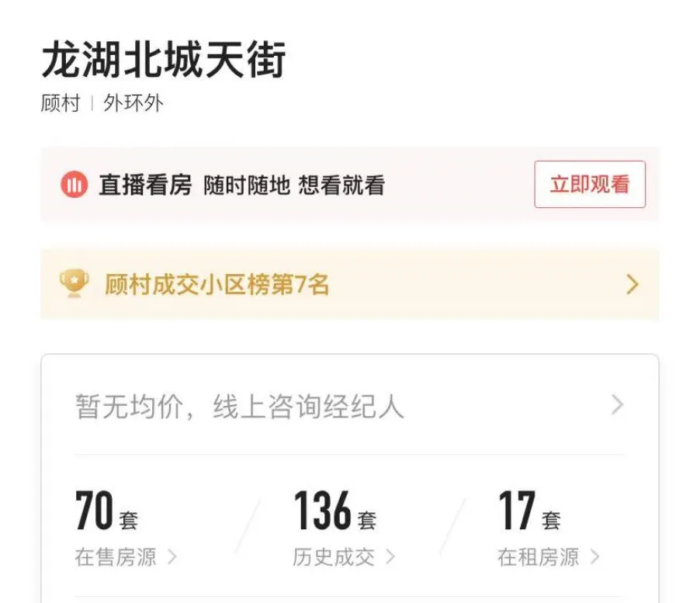
Task: Open the 历史成交 label
Action: point(334,556)
